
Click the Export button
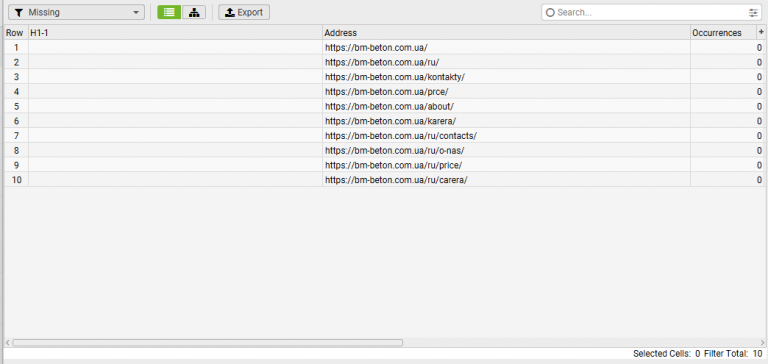tap(244, 12)
